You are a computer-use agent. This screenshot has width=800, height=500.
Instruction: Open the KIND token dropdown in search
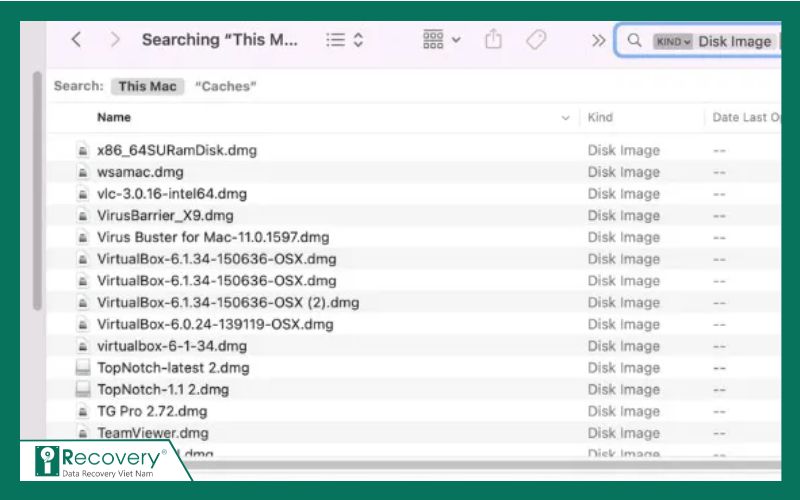tap(673, 41)
